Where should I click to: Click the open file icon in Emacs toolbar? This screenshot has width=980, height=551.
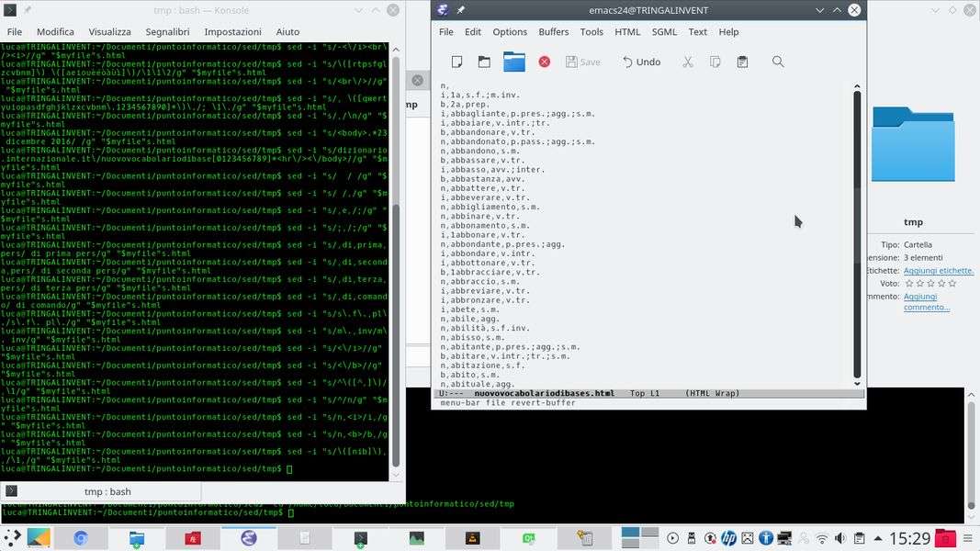tap(484, 62)
